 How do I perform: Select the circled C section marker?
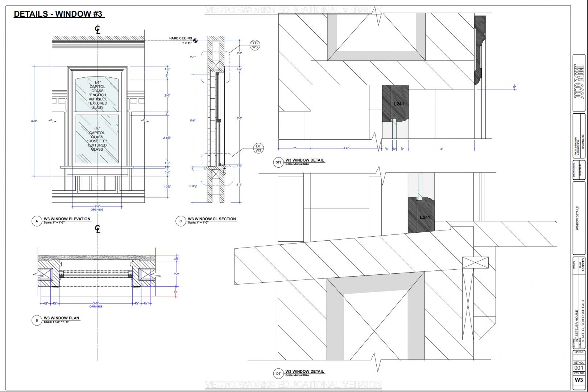tap(181, 221)
